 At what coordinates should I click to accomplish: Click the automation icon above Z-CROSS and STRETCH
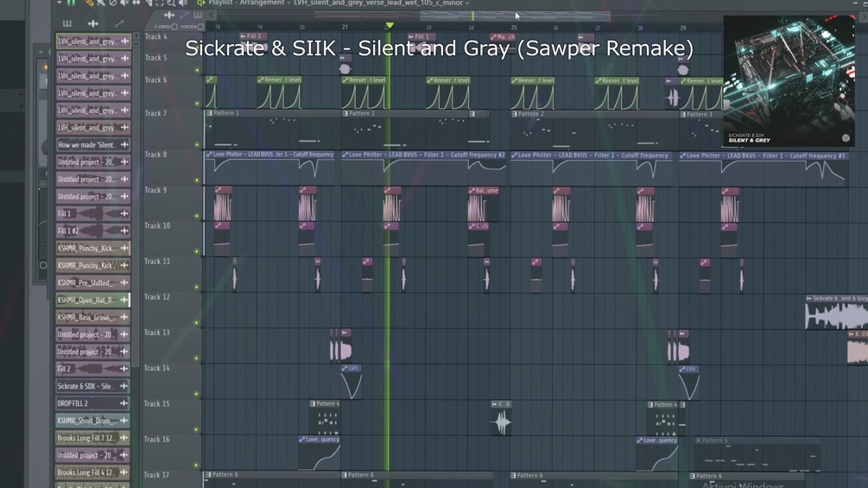pos(184,15)
